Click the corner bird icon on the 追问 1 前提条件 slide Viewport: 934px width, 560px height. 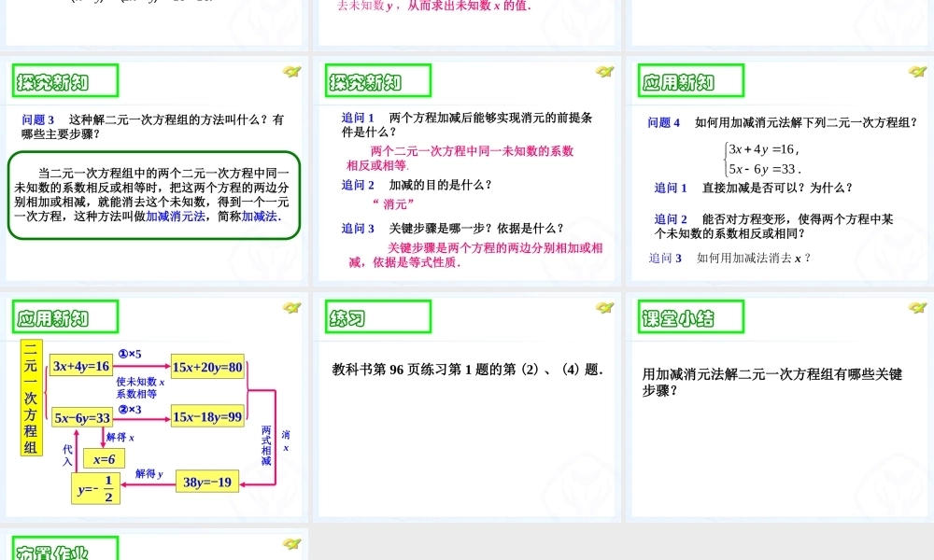coord(604,72)
